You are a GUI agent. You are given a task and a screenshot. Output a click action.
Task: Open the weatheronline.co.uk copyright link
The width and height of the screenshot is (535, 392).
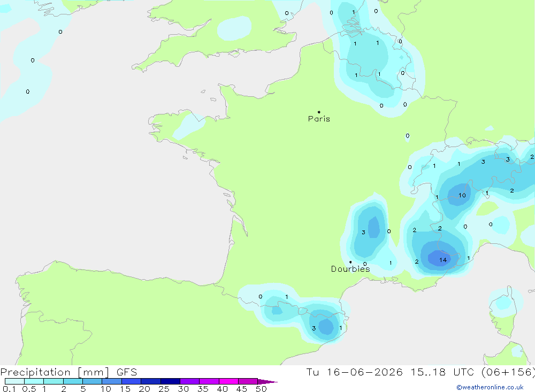(x=490, y=387)
